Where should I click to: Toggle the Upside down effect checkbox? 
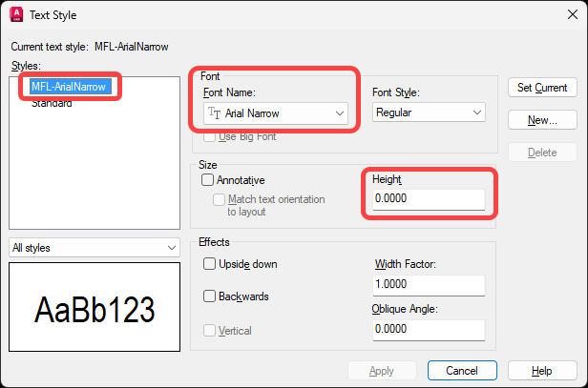[x=210, y=264]
